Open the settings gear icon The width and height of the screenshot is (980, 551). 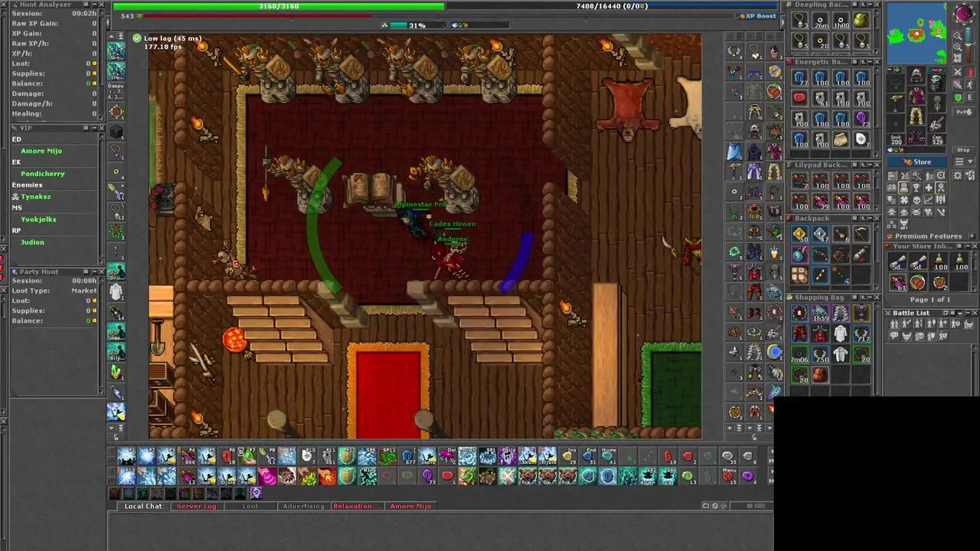[958, 175]
